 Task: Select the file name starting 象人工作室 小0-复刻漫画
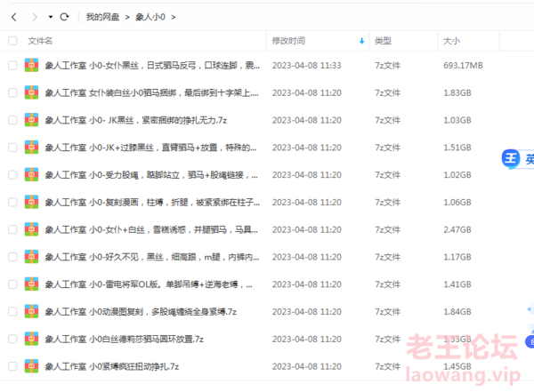152,202
